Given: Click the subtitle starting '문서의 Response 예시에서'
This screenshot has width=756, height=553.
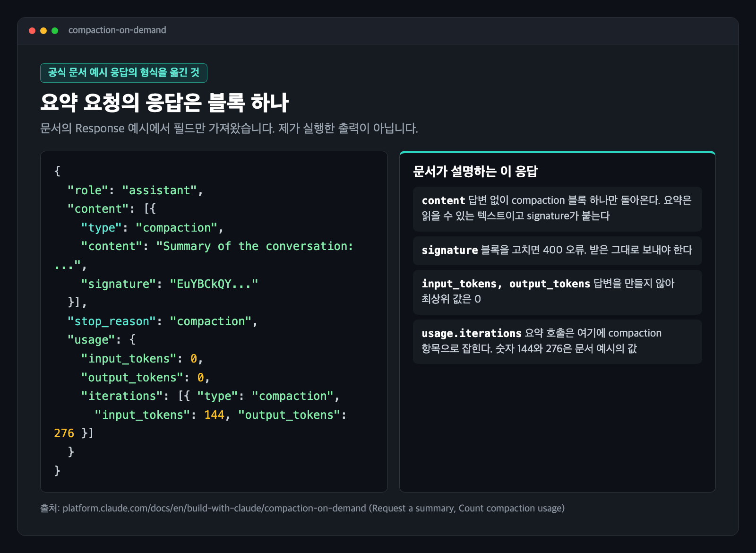Looking at the screenshot, I should point(229,128).
